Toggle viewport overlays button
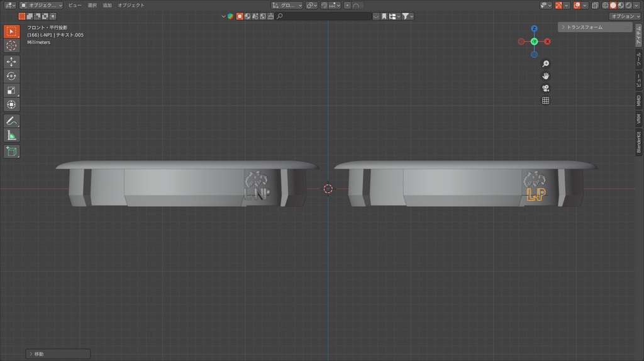 (x=577, y=5)
